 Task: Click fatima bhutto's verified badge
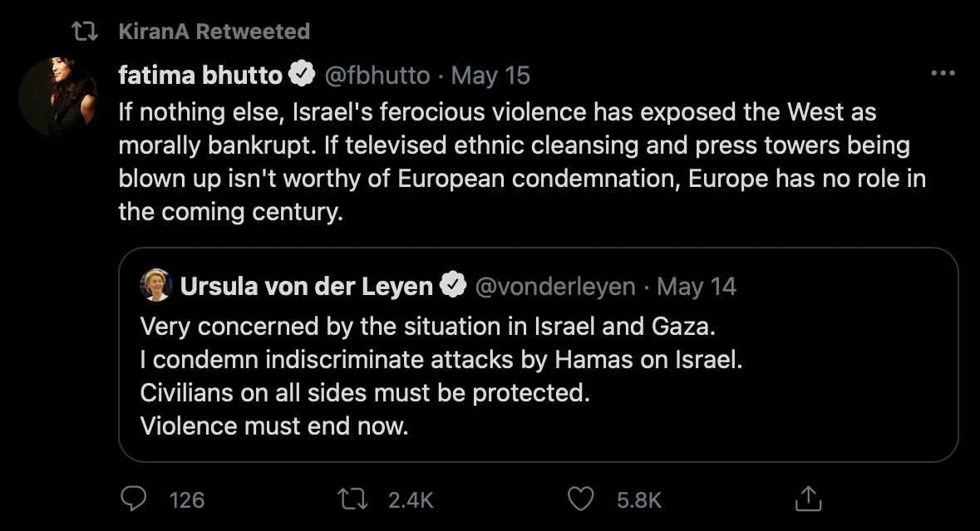tap(301, 76)
